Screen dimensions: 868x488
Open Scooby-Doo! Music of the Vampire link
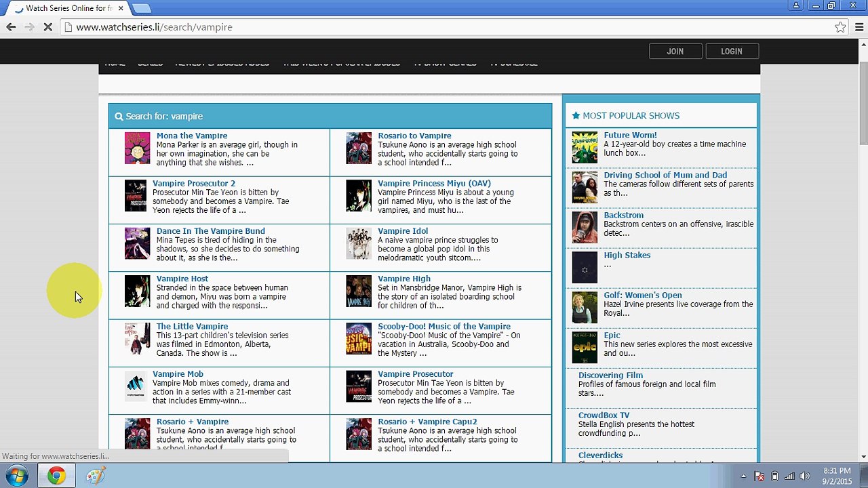click(444, 327)
